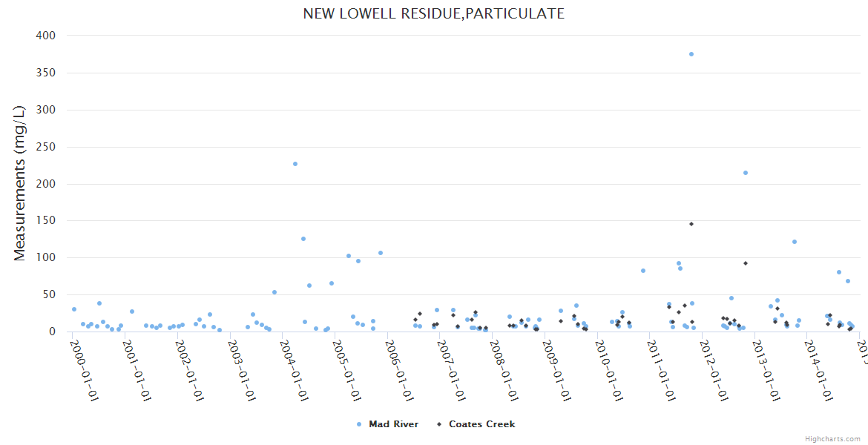Click the Mad River point near 53 in late 2003
This screenshot has width=868, height=445.
coord(274,292)
